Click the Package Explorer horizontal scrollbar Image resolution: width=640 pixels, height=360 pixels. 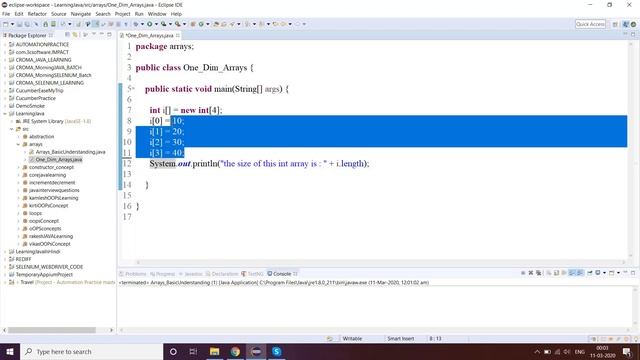coord(52,330)
